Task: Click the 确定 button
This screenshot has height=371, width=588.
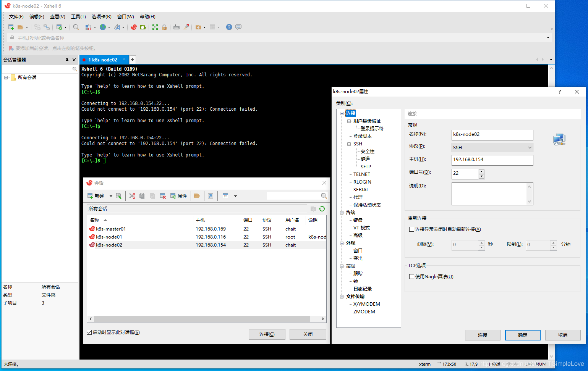Action: [x=522, y=335]
